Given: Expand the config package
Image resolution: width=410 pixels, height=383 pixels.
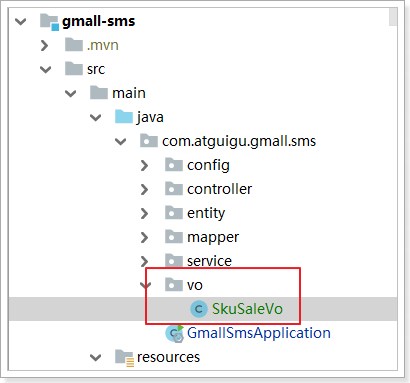Looking at the screenshot, I should click(144, 166).
